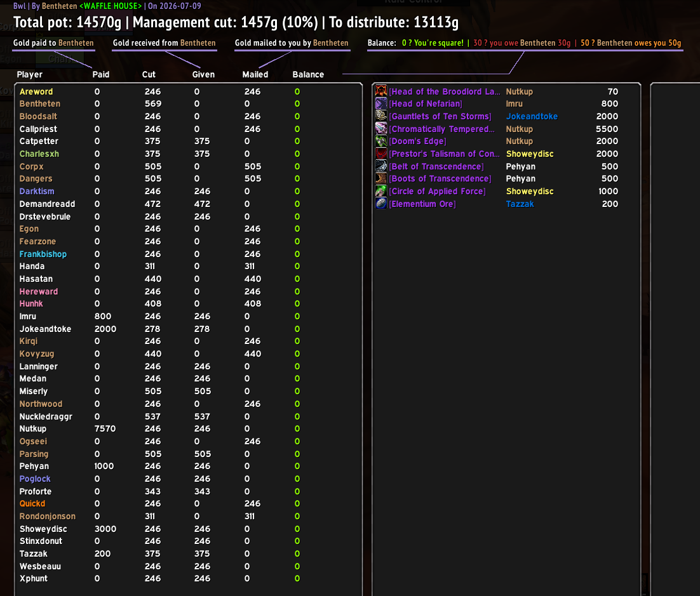
Task: Click the Paid column header
Action: click(101, 74)
